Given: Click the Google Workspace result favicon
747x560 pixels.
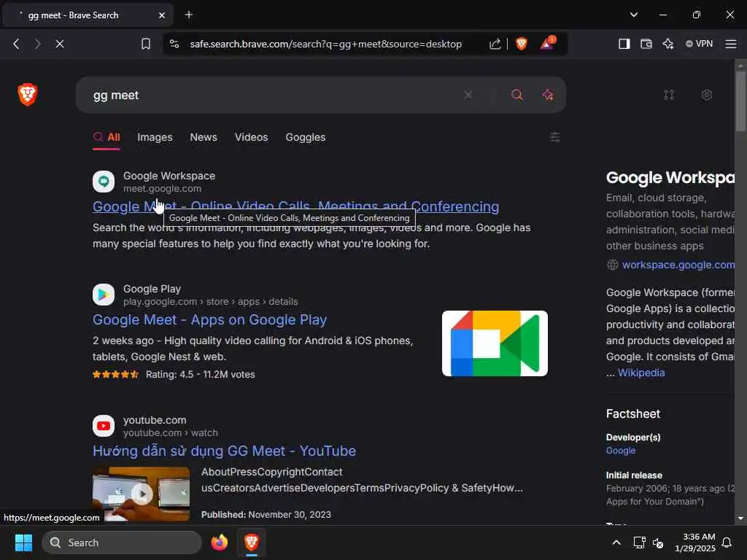Looking at the screenshot, I should 104,182.
